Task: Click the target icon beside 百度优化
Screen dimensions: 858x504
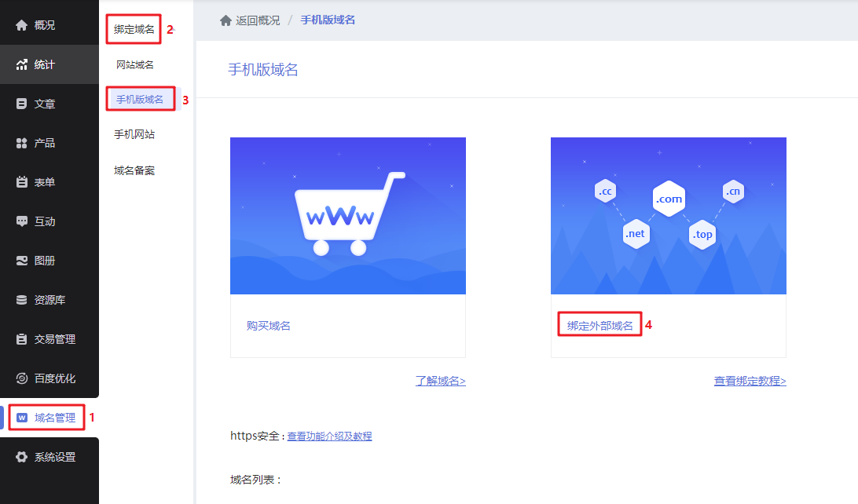Action: [x=21, y=378]
